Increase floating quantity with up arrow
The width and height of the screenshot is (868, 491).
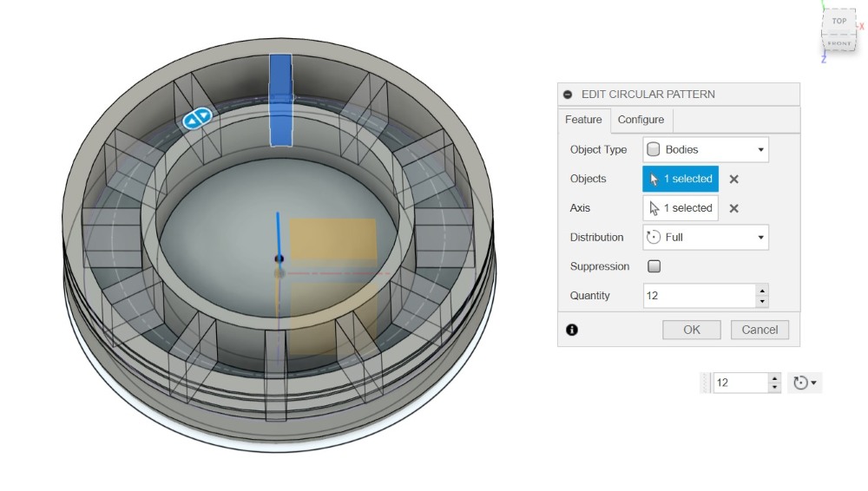pyautogui.click(x=775, y=378)
